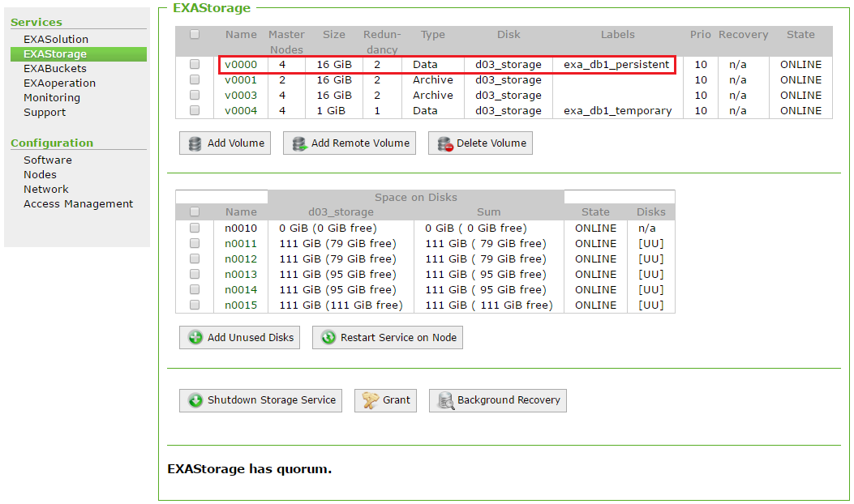Image resolution: width=854 pixels, height=504 pixels.
Task: Click the Add Remote Volume button label
Action: pos(361,143)
